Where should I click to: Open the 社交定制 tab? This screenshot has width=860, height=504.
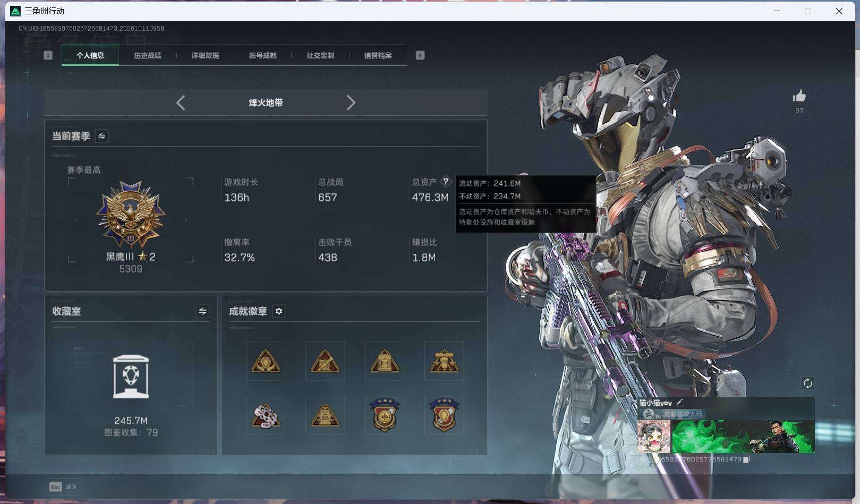tap(320, 55)
